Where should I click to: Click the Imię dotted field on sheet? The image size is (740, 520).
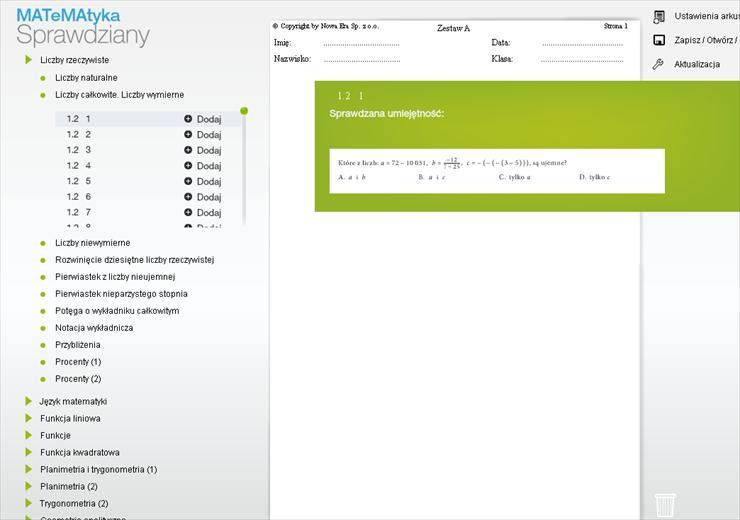[362, 43]
